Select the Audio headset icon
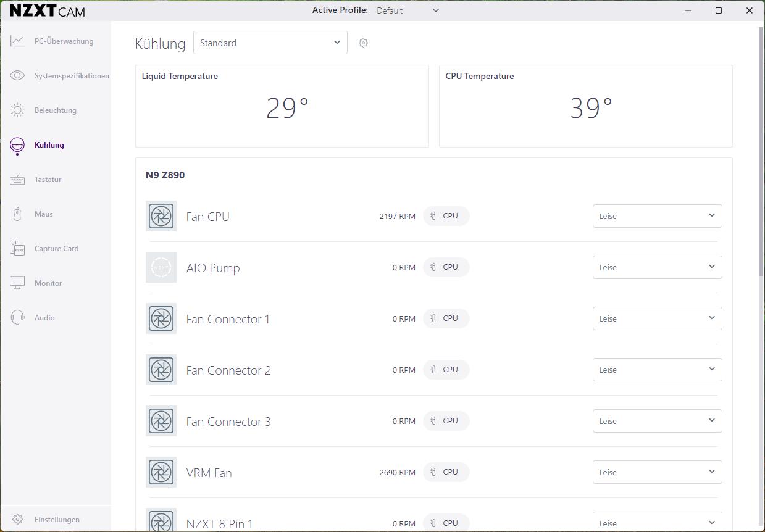Screen dimensions: 765x532 pos(17,318)
